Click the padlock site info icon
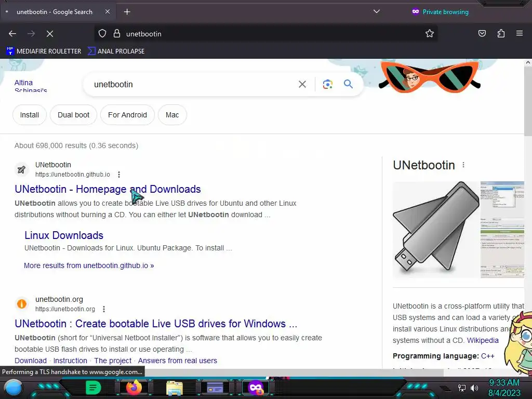The image size is (532, 399). (x=117, y=34)
